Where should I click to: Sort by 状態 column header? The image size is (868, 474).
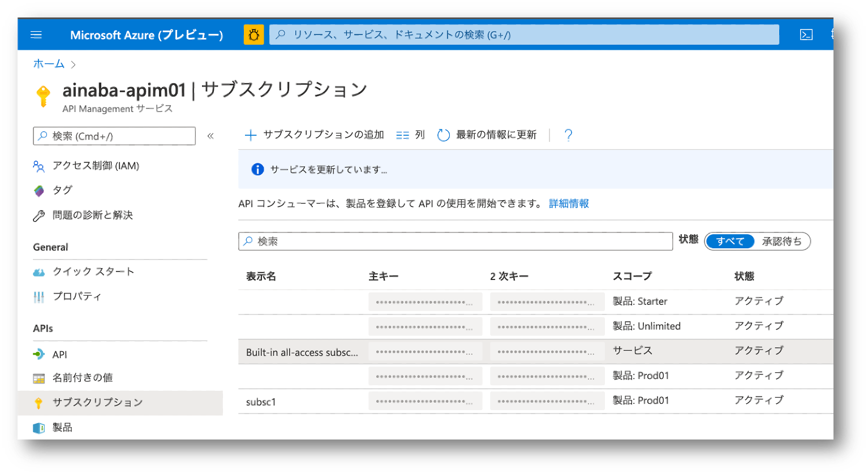tap(744, 276)
